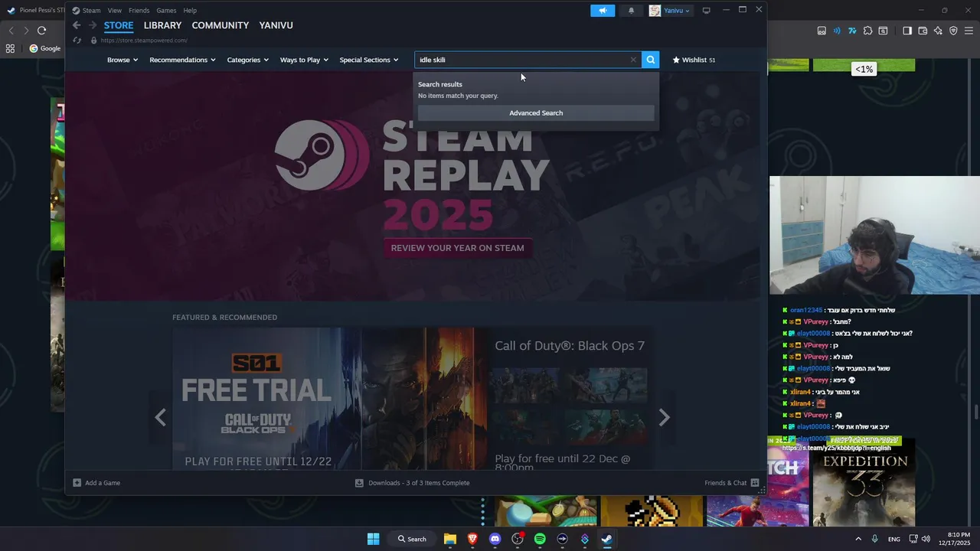Clear the store search box with the X
Screen dimensions: 980x551
pyautogui.click(x=633, y=60)
